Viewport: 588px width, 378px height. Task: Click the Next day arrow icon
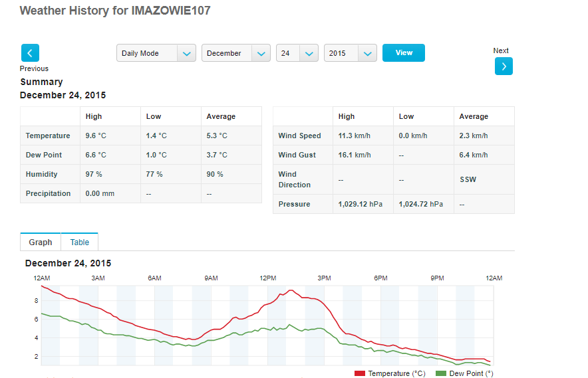504,66
